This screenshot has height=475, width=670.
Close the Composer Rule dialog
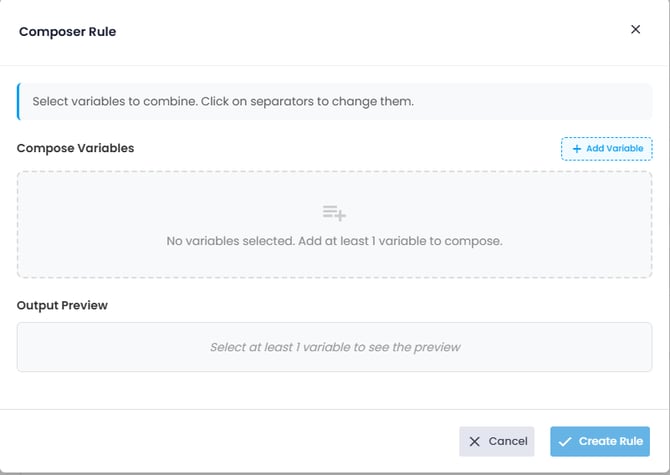[635, 30]
